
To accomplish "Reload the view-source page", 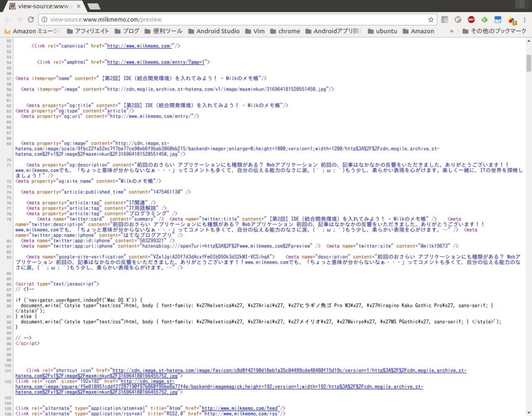I will 31,19.
